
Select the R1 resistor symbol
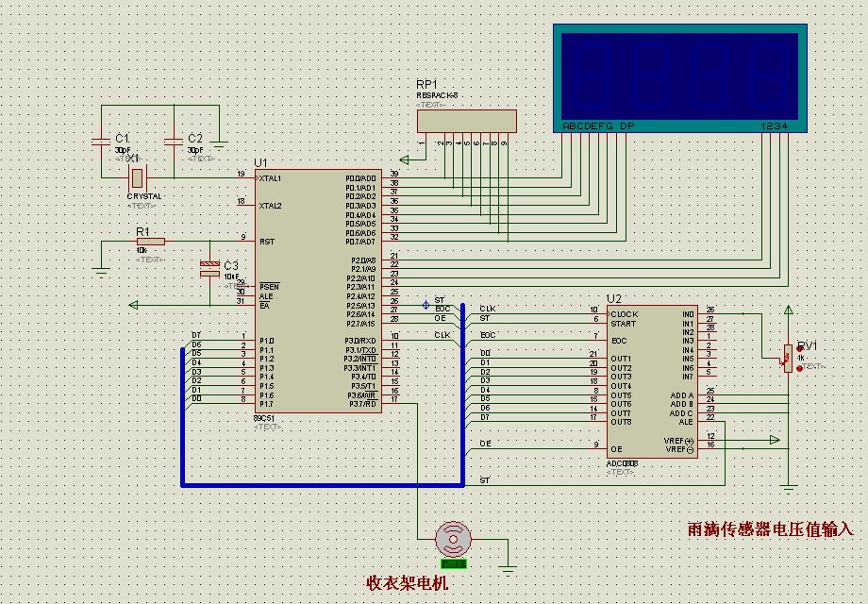point(151,242)
